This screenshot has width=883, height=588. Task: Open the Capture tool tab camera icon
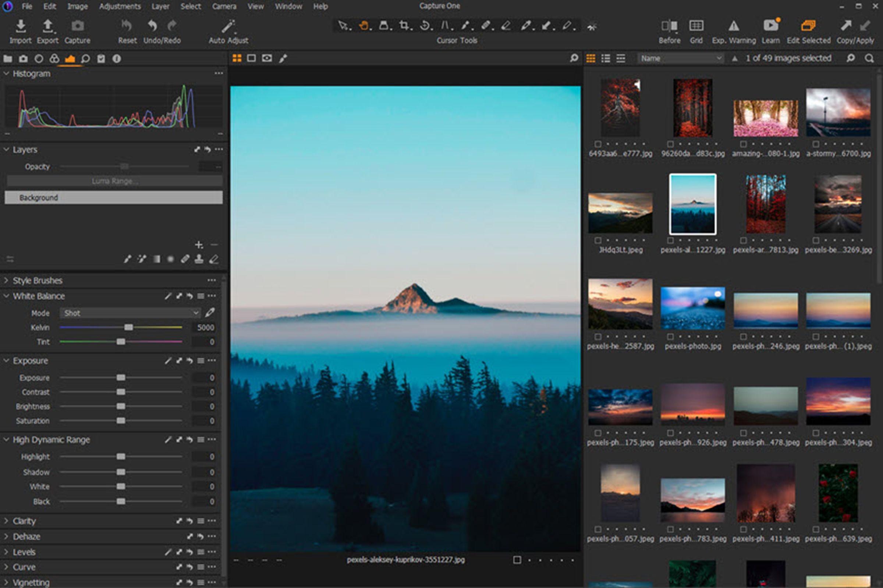[x=23, y=58]
